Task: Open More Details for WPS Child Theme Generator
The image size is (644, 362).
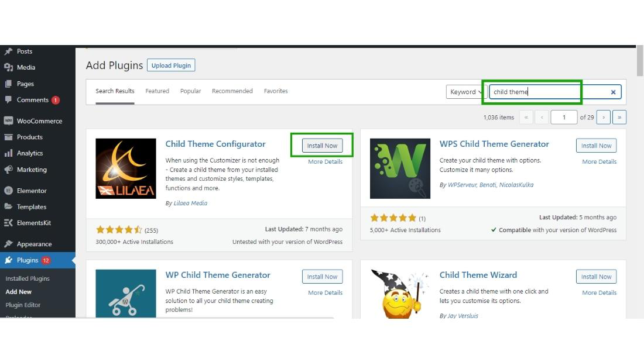Action: (600, 162)
